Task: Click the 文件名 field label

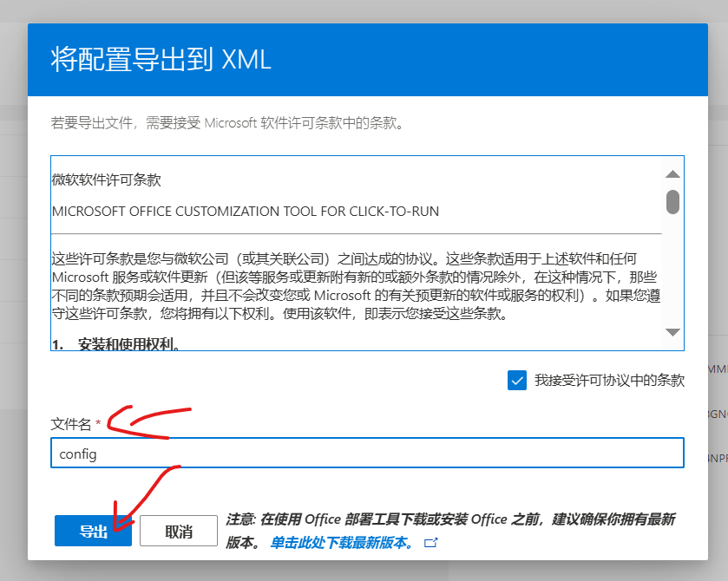Action: click(x=71, y=424)
